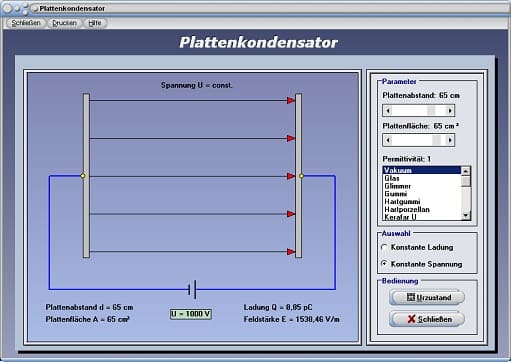Select Glas in the permittivity list
The width and height of the screenshot is (511, 362).
[422, 178]
